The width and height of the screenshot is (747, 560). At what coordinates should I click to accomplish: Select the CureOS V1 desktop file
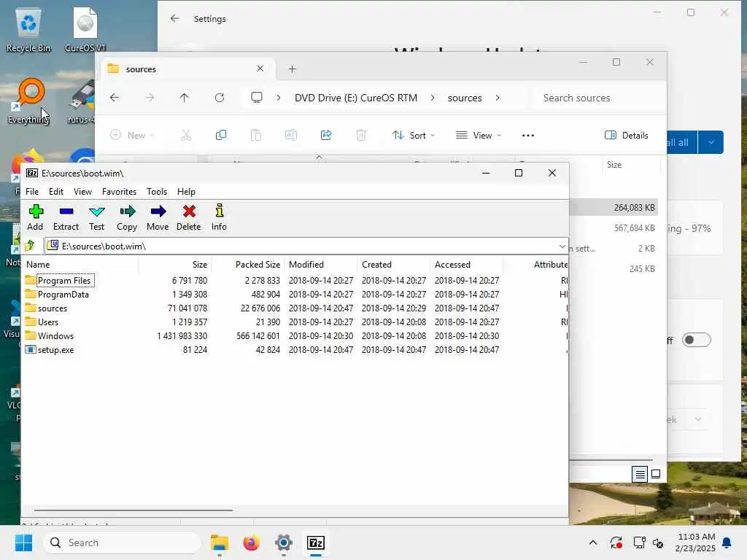pyautogui.click(x=85, y=31)
